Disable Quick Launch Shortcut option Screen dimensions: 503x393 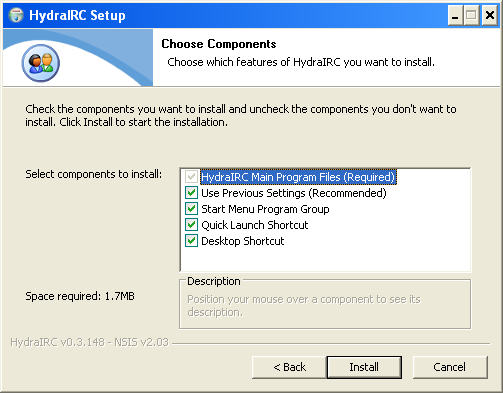click(x=191, y=225)
